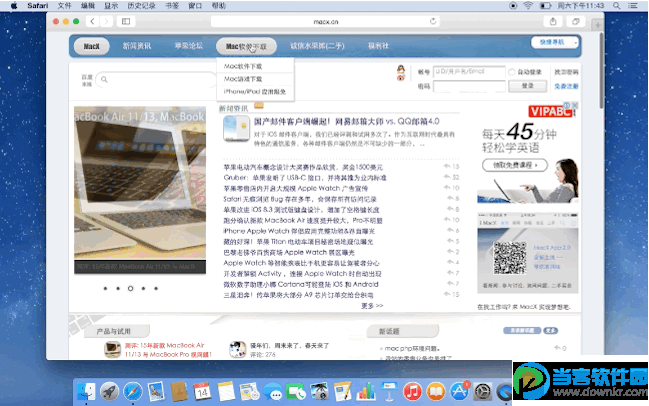Reload the macx.cn page
649x406 pixels.
click(x=433, y=21)
